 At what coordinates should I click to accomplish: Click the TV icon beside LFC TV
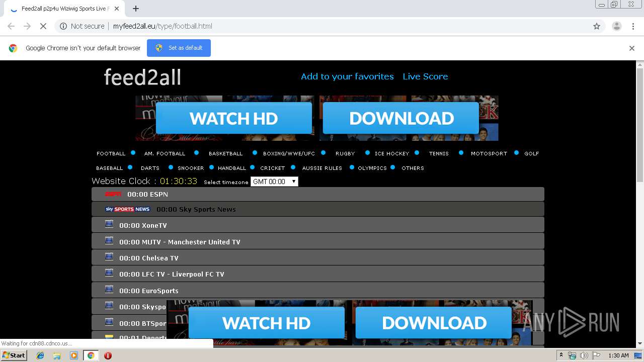click(109, 273)
